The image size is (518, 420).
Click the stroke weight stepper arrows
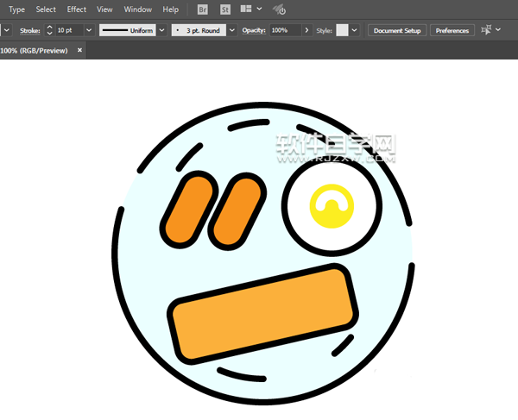pyautogui.click(x=49, y=30)
